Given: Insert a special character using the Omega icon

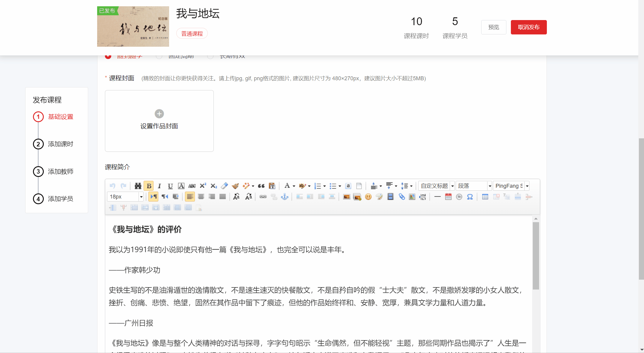Looking at the screenshot, I should pyautogui.click(x=470, y=197).
